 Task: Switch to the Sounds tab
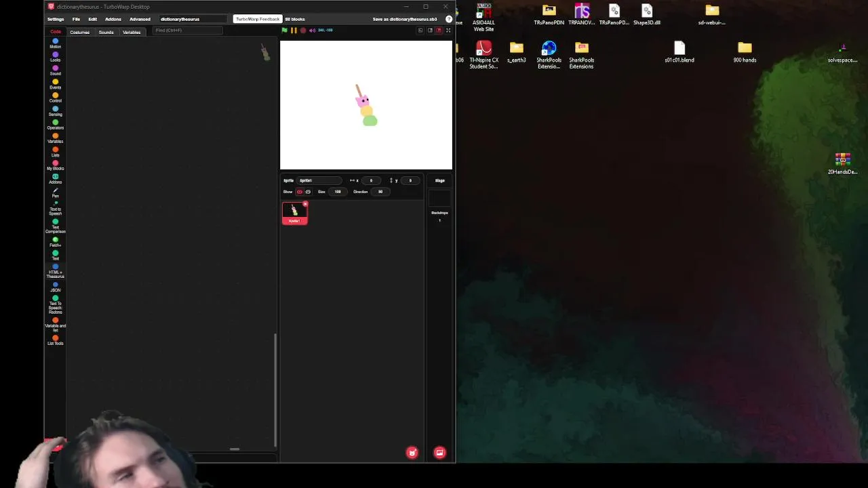pos(106,33)
